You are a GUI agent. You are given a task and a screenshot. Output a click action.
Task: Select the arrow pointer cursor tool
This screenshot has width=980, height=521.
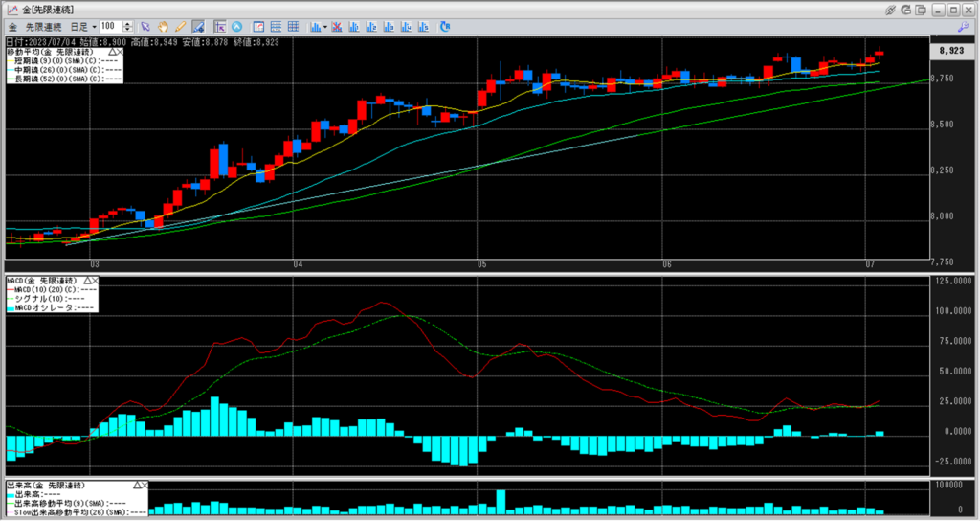click(145, 26)
